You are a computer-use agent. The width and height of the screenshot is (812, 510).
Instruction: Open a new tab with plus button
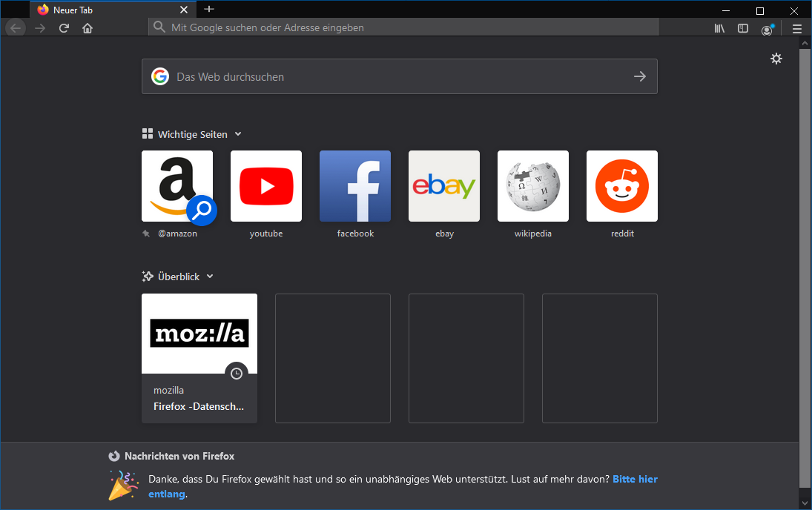point(209,9)
